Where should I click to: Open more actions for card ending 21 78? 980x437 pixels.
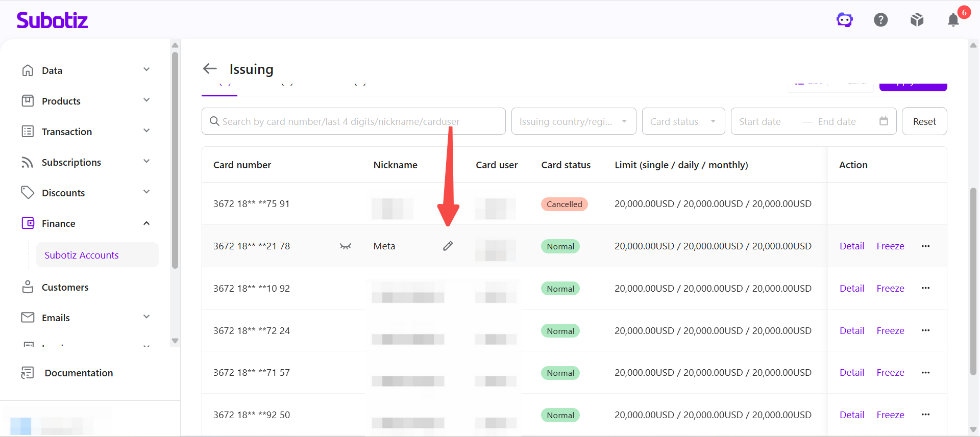(x=925, y=246)
